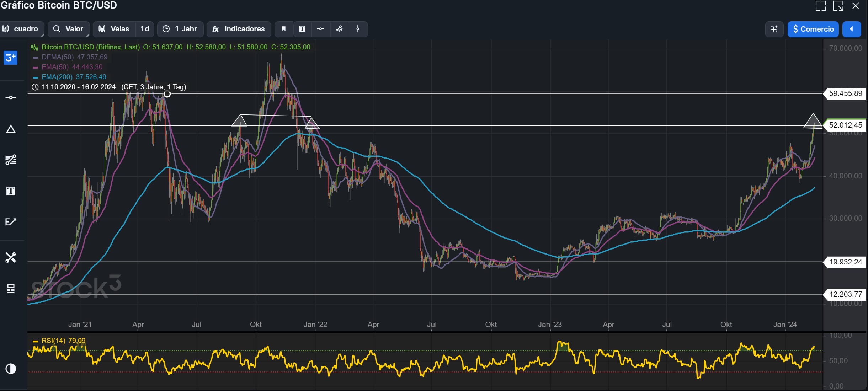Click the vertical line icon in toolbar
Image resolution: width=868 pixels, height=391 pixels.
(358, 29)
